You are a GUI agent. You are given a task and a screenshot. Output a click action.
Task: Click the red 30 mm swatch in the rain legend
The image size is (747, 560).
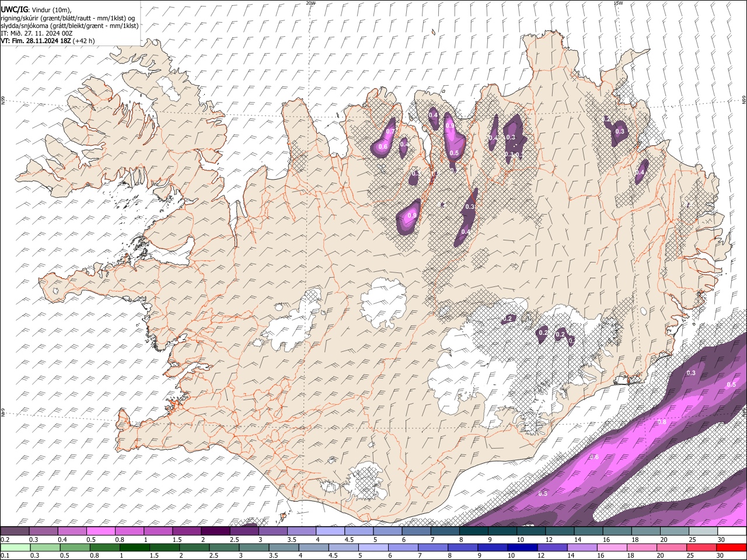click(x=732, y=547)
